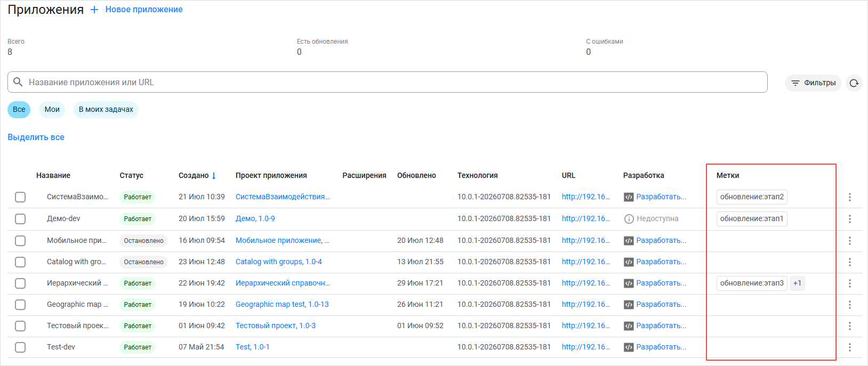Open project link Демо, 1.0-9
This screenshot has width=868, height=366.
point(255,218)
